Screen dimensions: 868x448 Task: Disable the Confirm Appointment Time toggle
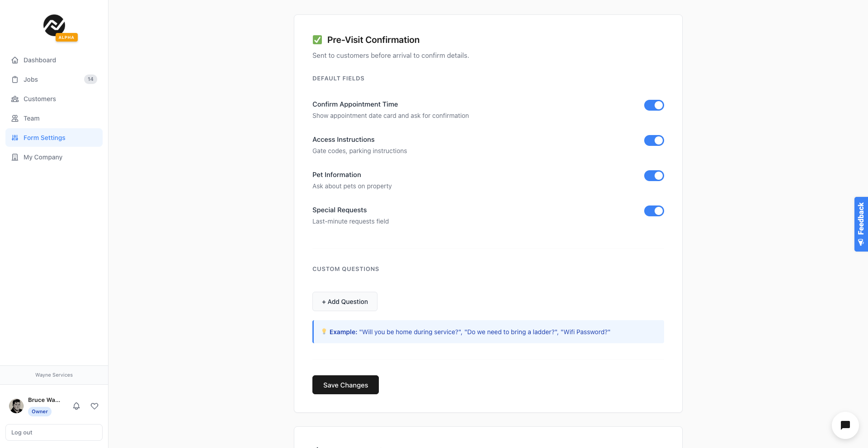coord(654,105)
